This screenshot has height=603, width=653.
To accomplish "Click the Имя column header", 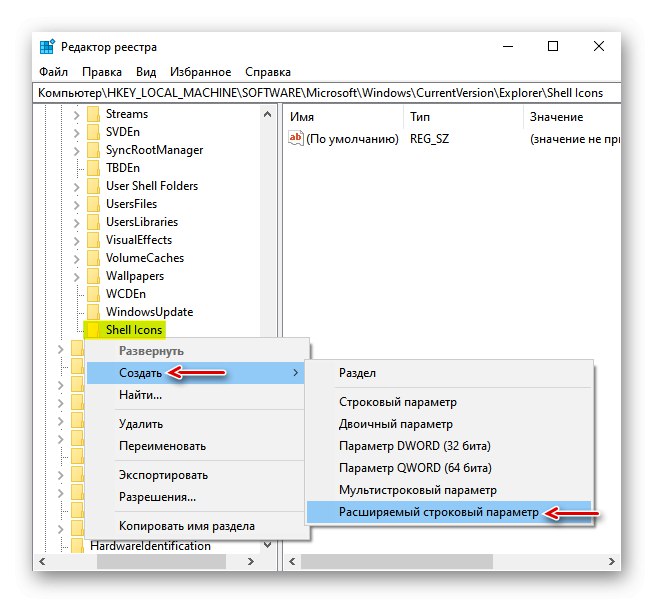I will [344, 117].
